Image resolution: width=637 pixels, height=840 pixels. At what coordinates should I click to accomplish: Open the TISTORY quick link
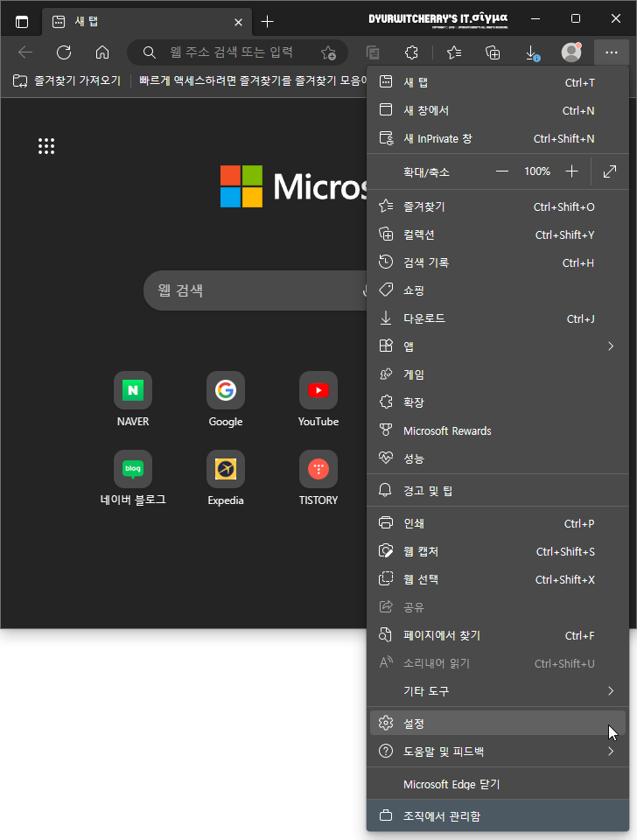tap(318, 478)
